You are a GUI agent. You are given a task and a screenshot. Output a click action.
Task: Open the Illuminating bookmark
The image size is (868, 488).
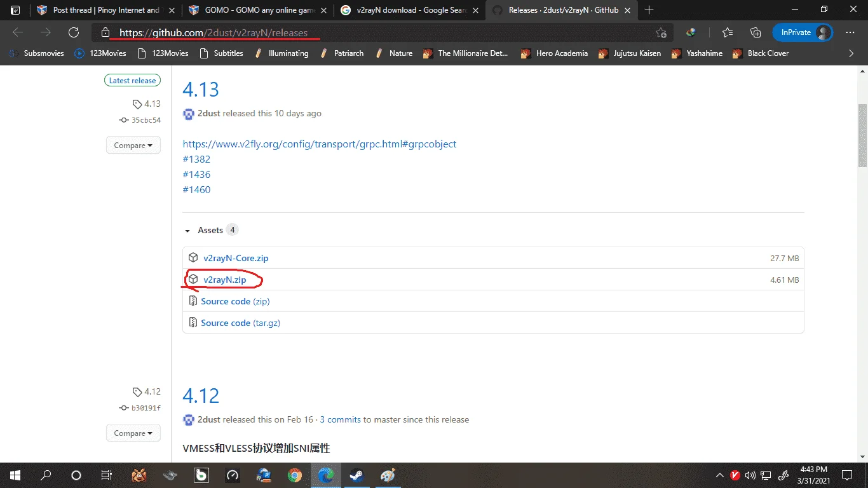click(x=281, y=53)
